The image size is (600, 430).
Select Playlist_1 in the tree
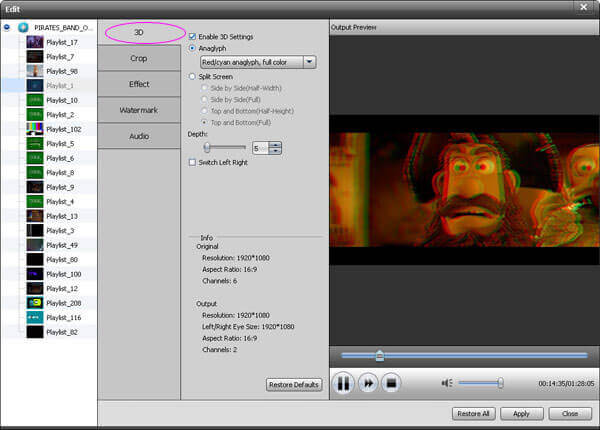[60, 86]
